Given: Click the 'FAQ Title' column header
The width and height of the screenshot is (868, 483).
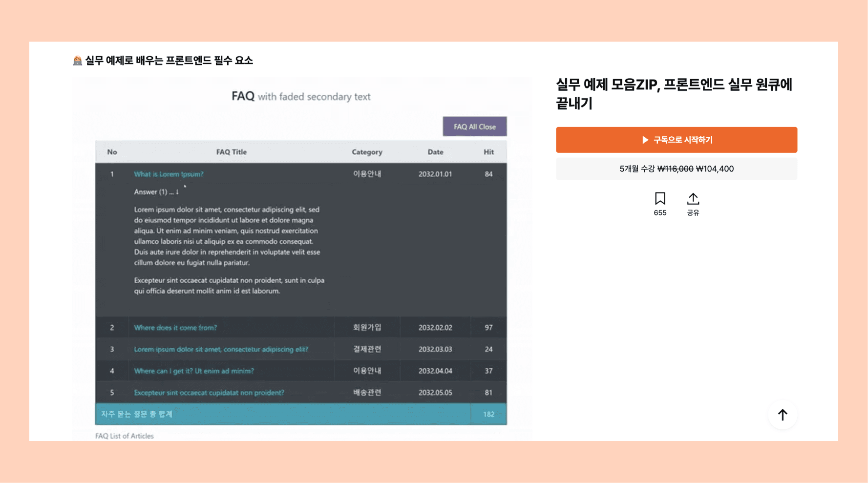Looking at the screenshot, I should pos(232,152).
